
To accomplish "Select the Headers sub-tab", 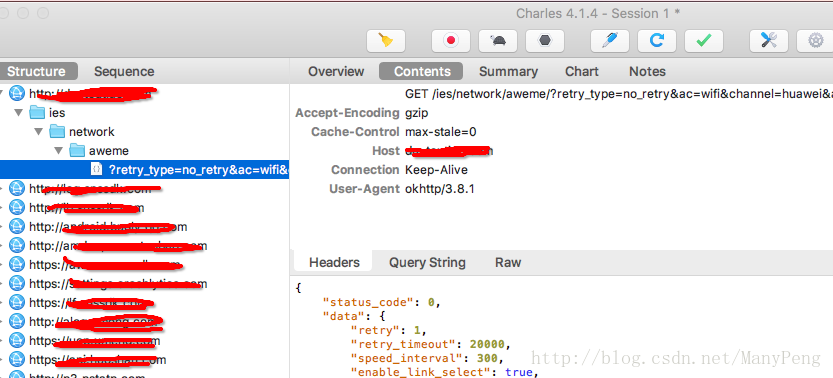I will tap(334, 262).
